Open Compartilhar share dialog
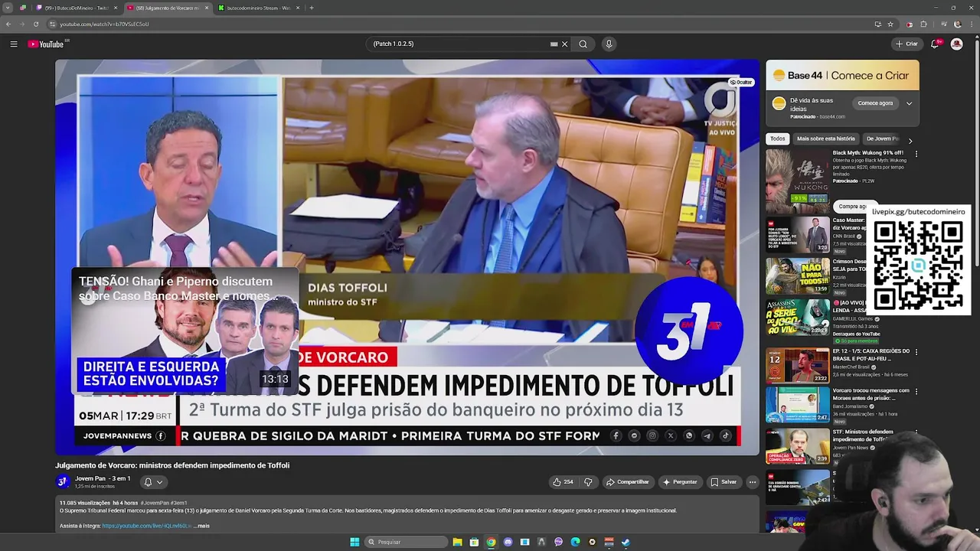This screenshot has width=980, height=551. point(628,482)
